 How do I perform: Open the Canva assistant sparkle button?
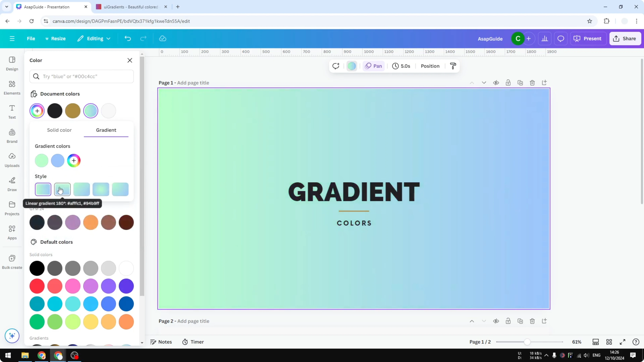pos(12,336)
